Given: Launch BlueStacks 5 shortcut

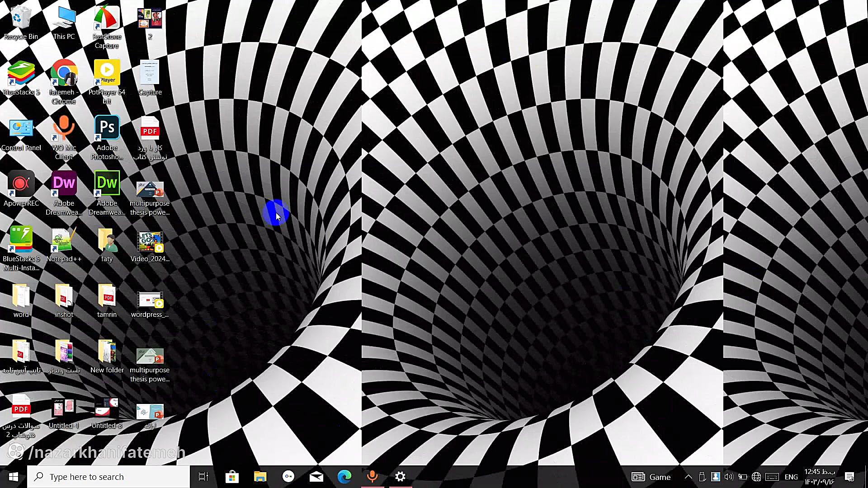Looking at the screenshot, I should tap(21, 78).
